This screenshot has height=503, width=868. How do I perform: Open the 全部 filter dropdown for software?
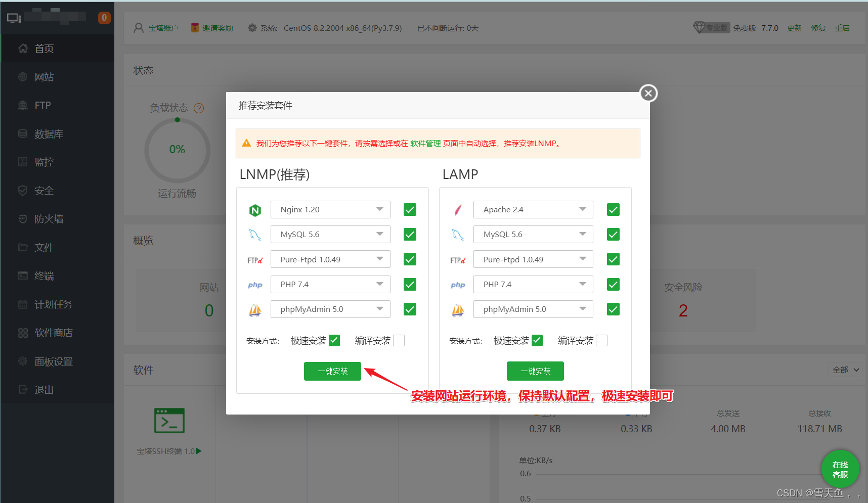(845, 370)
